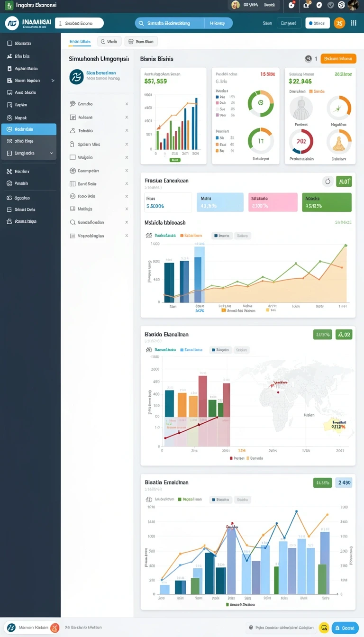The width and height of the screenshot is (364, 637).
Task: Click the red 202 donut gauge
Action: 301,141
